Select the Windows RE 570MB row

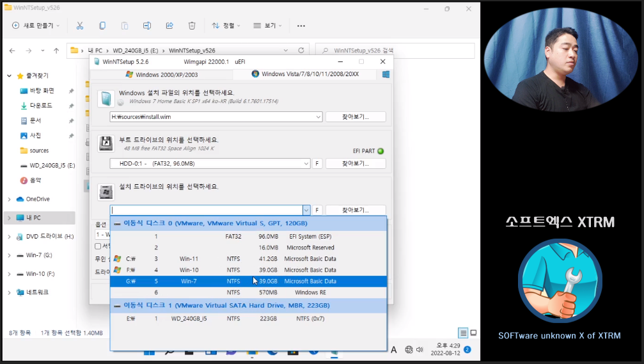[x=249, y=292]
